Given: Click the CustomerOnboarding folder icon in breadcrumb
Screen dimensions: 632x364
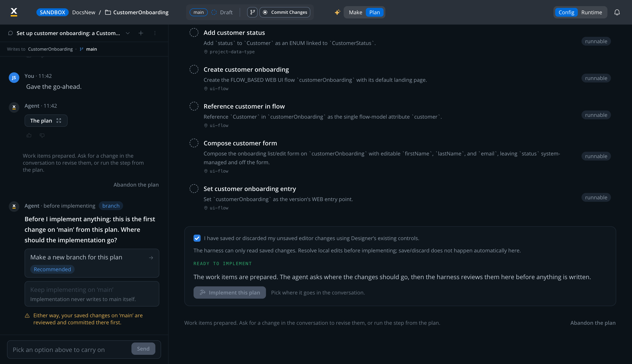Looking at the screenshot, I should click(108, 12).
